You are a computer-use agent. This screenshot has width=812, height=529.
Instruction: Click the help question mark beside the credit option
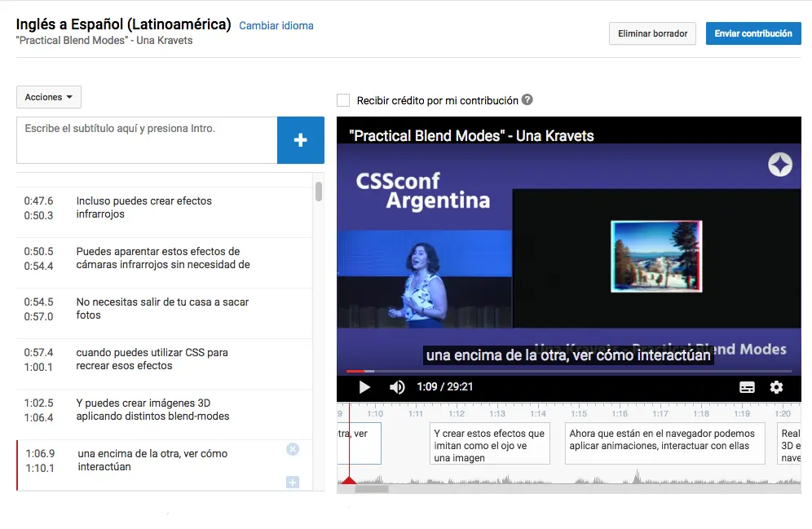pos(527,99)
